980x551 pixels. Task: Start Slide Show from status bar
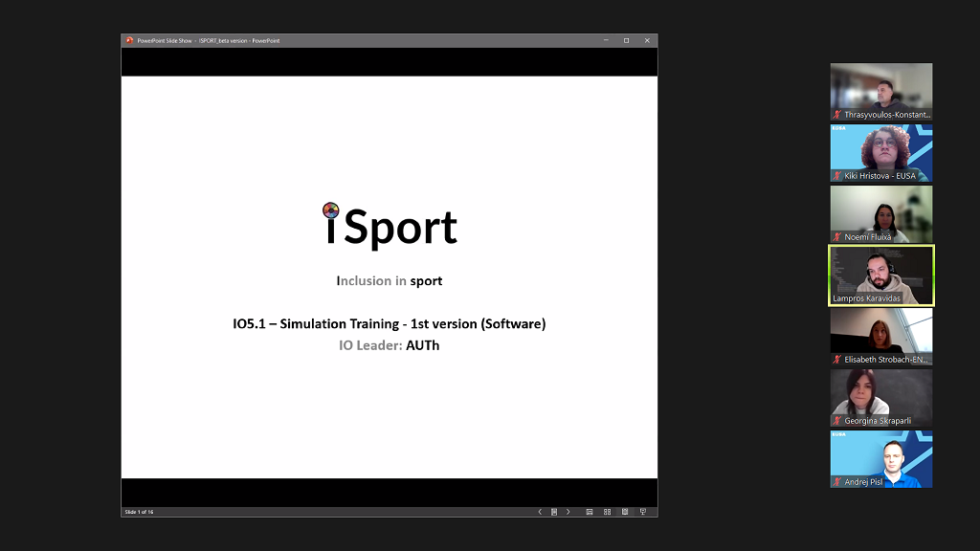[x=643, y=512]
